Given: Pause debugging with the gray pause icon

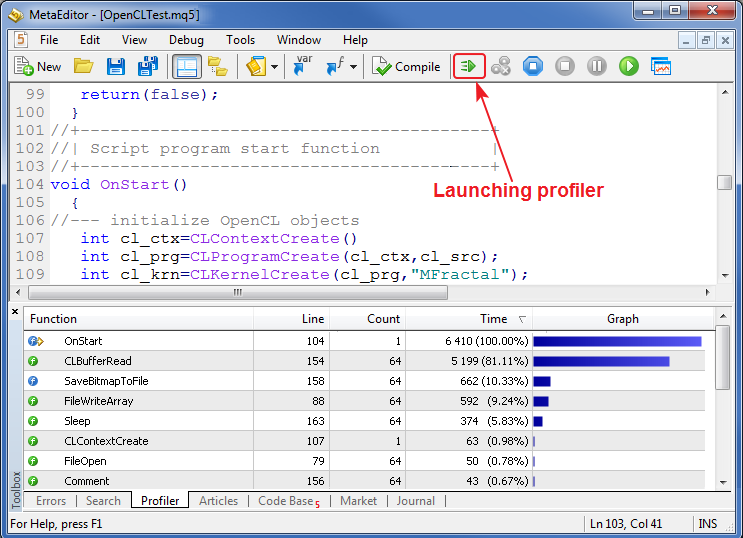Looking at the screenshot, I should pyautogui.click(x=597, y=66).
